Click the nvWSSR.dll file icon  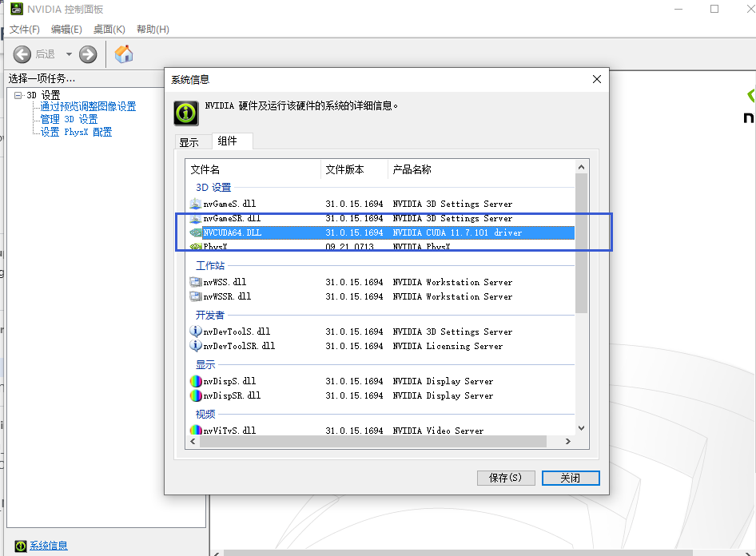[x=195, y=296]
